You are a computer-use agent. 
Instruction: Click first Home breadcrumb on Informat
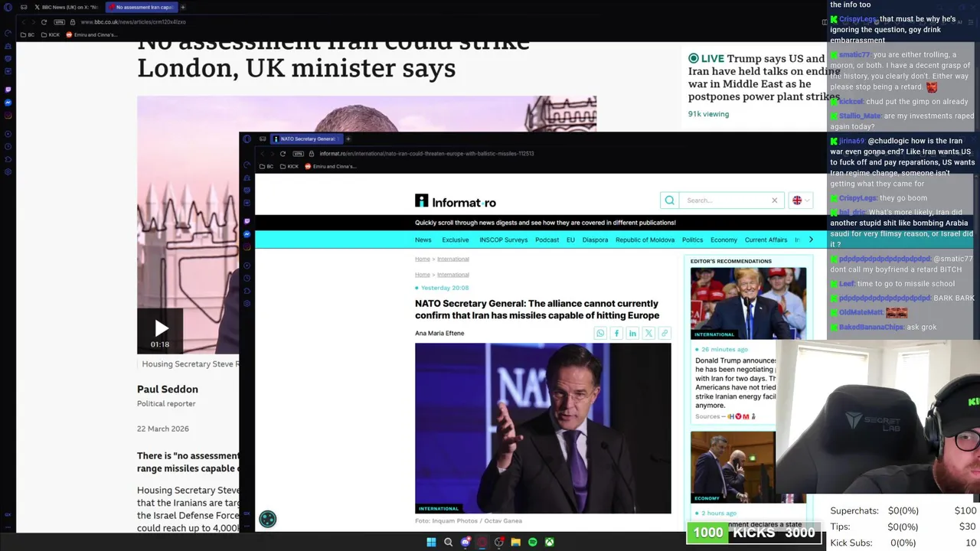[x=423, y=259]
